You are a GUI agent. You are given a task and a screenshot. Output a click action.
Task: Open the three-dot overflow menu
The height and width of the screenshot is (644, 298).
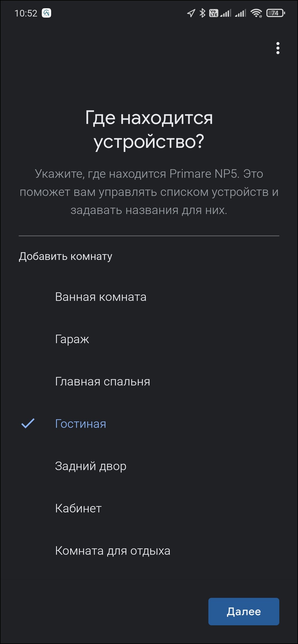coord(278,48)
